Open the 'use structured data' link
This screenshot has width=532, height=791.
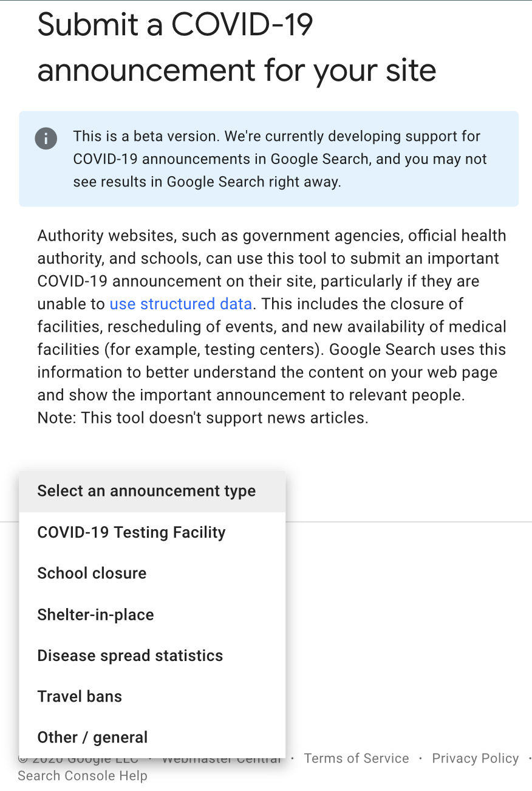click(x=180, y=304)
